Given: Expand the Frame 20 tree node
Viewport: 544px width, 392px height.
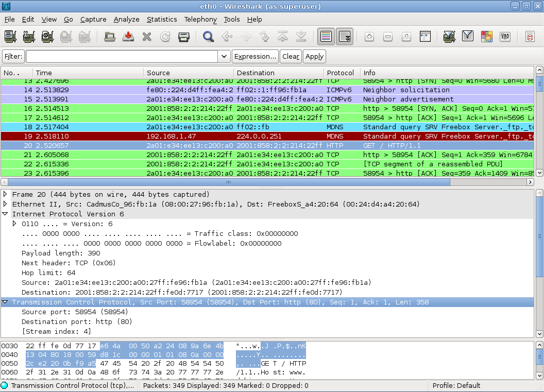Looking at the screenshot, I should coord(5,194).
